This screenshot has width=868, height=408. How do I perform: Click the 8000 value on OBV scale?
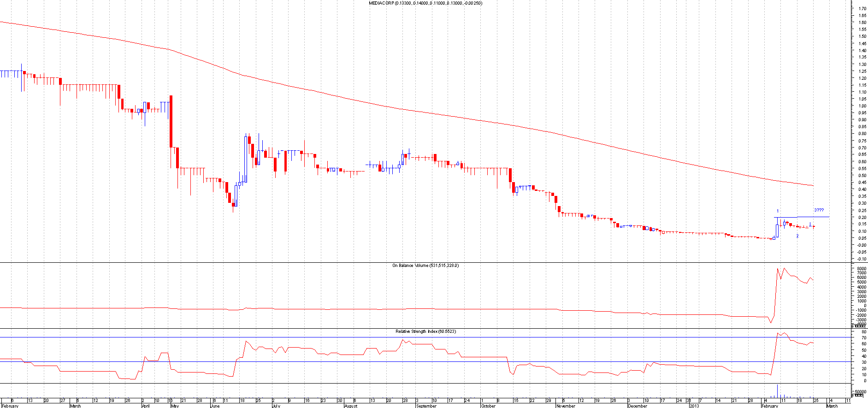861,268
